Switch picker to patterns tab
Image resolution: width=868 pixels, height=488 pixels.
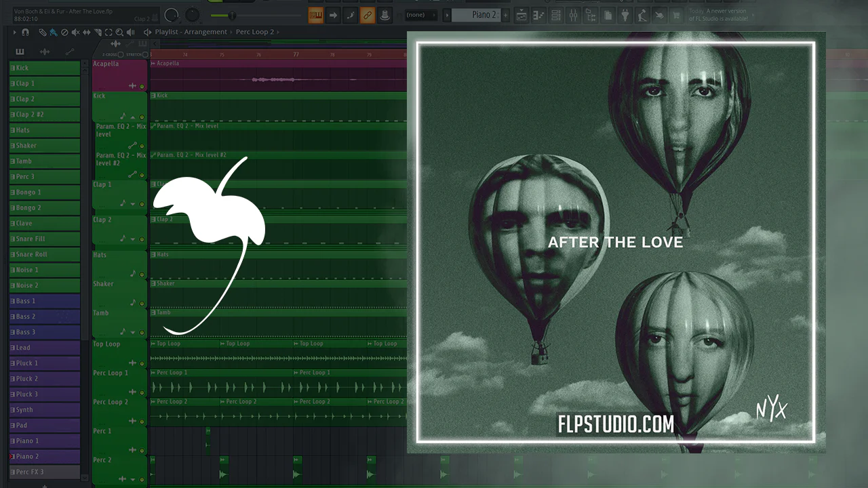click(20, 52)
